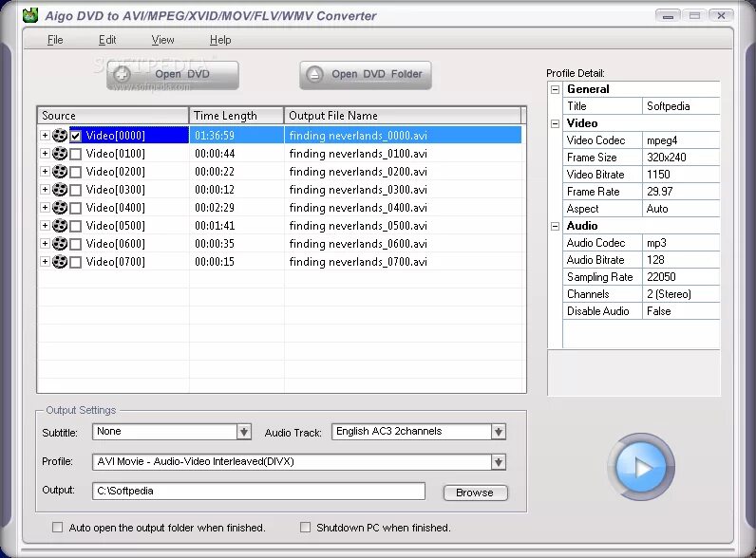756x558 pixels.
Task: Click the film reel icon for Video[0100]
Action: (x=60, y=154)
